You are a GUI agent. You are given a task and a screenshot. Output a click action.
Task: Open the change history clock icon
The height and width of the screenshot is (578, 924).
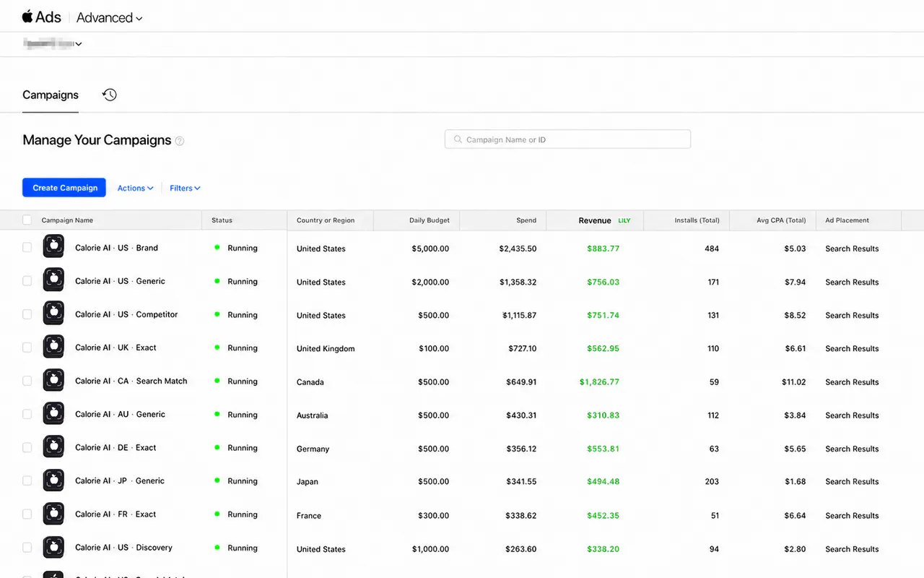(110, 95)
